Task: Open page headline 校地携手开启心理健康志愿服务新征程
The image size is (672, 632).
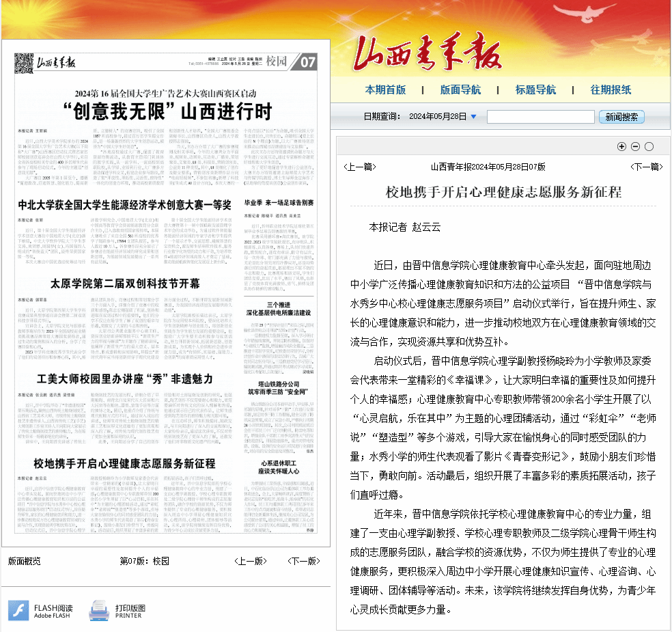Action: (x=125, y=463)
